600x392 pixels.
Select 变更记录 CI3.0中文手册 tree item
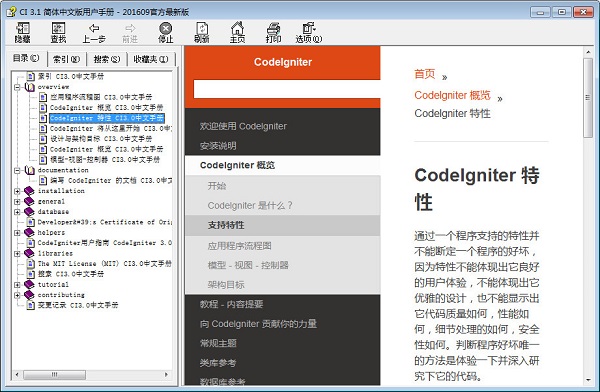(x=78, y=305)
